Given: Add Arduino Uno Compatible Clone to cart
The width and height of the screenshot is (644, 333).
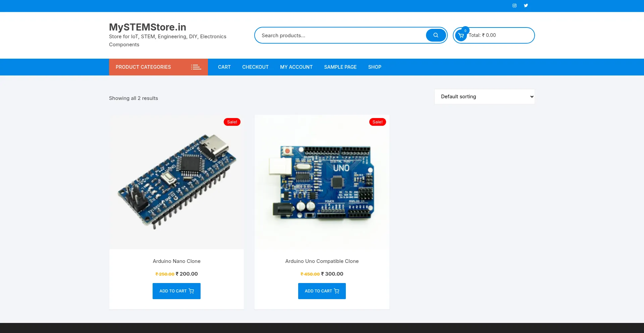Looking at the screenshot, I should tap(322, 291).
